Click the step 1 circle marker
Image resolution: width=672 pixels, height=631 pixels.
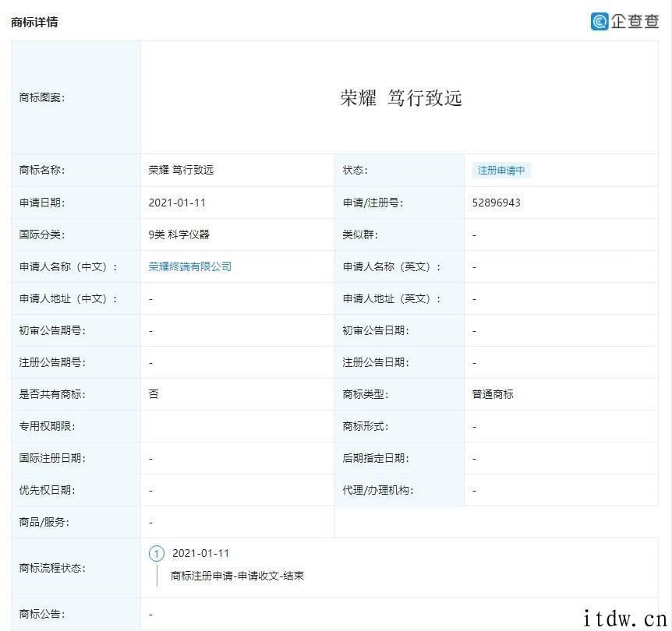pos(157,553)
